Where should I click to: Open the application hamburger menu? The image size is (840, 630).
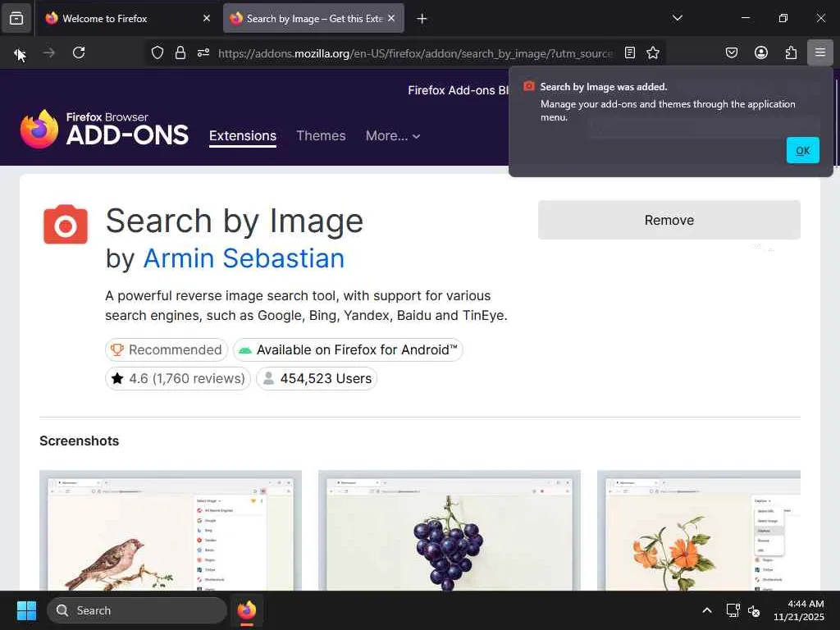[x=819, y=52]
